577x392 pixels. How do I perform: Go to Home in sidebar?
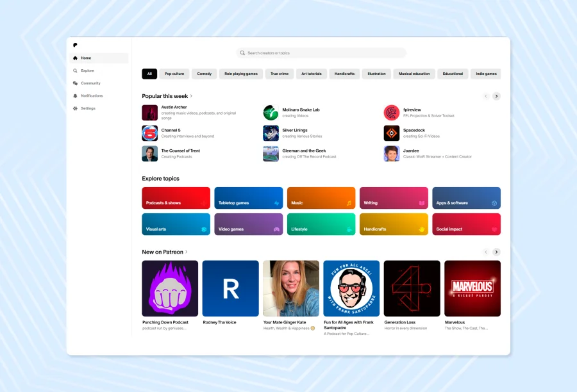[x=99, y=58]
